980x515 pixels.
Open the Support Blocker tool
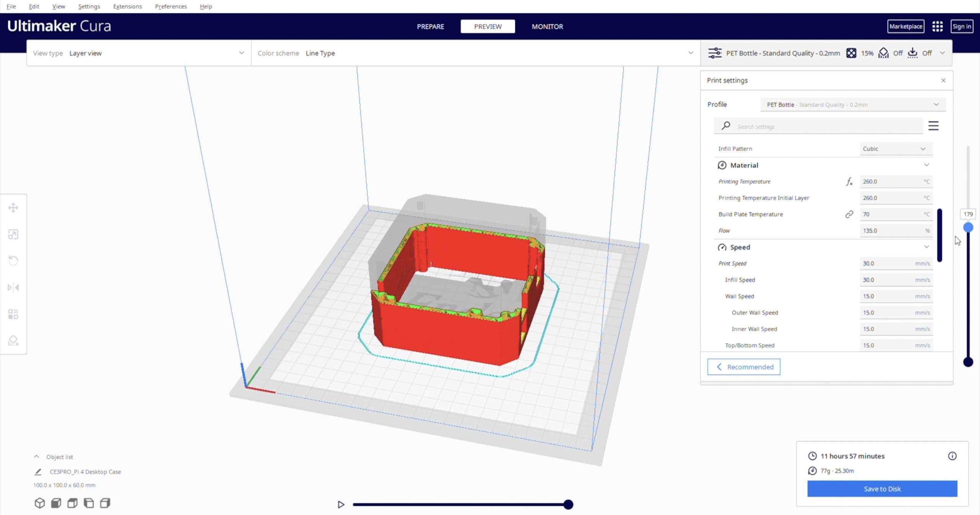tap(13, 340)
